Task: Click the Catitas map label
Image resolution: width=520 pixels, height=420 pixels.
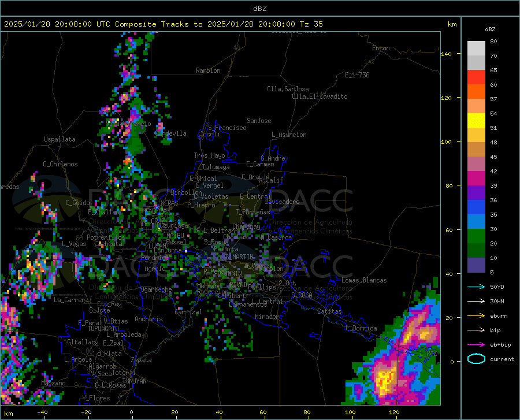Action: [329, 311]
